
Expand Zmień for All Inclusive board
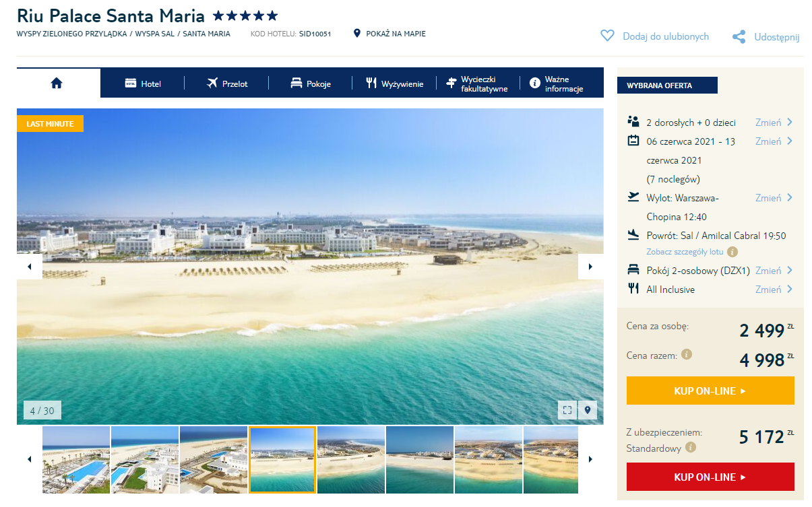tap(774, 290)
